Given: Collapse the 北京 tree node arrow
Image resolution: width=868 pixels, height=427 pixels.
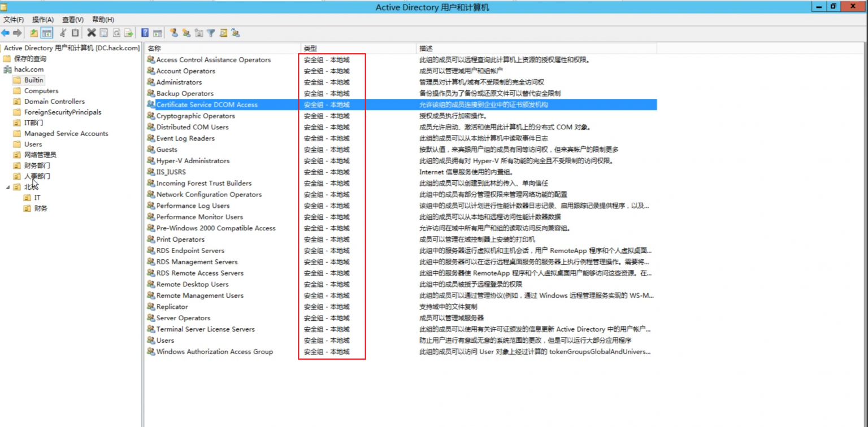Looking at the screenshot, I should [8, 187].
